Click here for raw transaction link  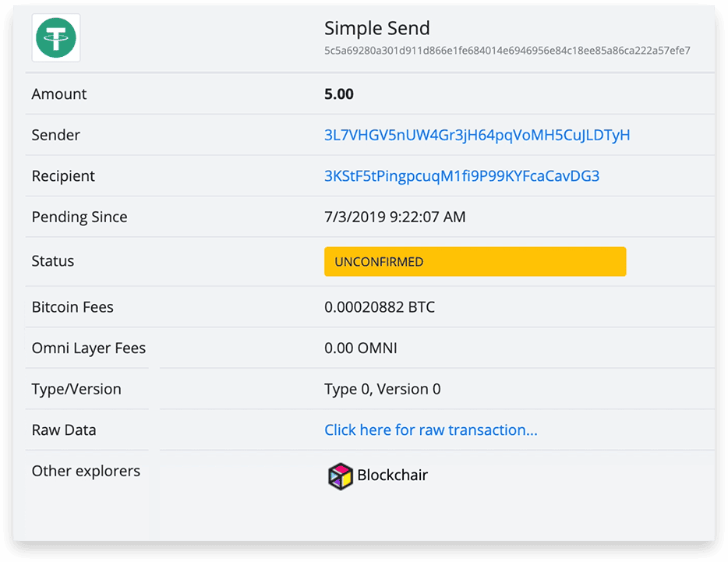tap(431, 430)
